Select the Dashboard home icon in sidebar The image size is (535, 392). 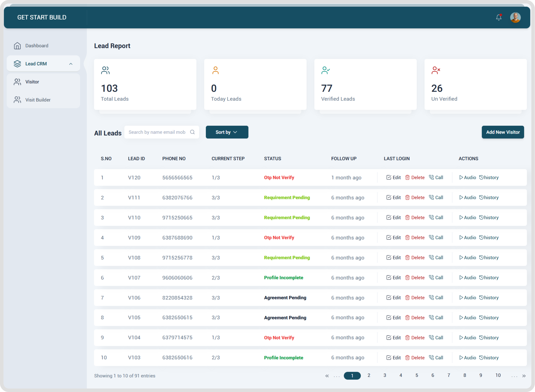point(17,46)
